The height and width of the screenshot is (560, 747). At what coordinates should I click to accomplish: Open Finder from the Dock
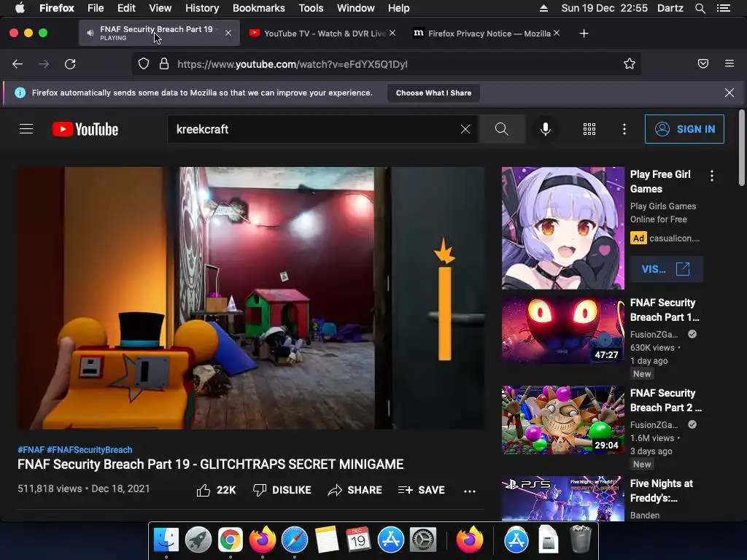(166, 540)
